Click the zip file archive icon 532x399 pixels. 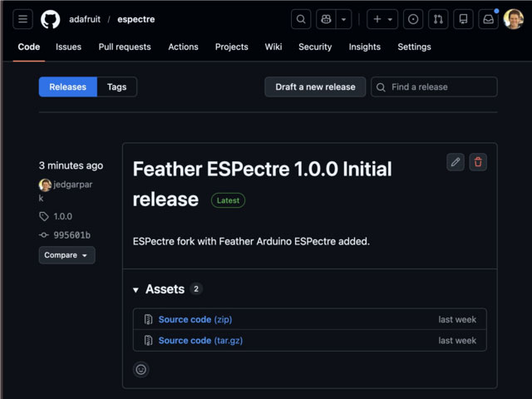pos(148,319)
